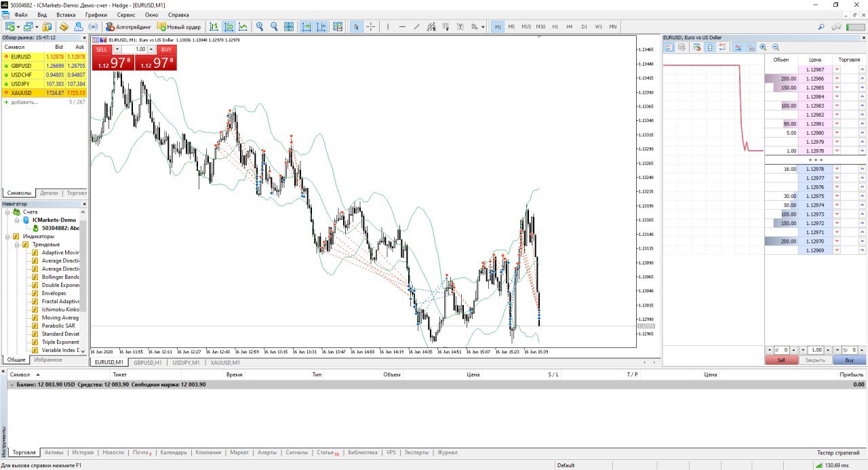Increase one-click trade volume arrow
The image size is (868, 470).
(x=151, y=50)
